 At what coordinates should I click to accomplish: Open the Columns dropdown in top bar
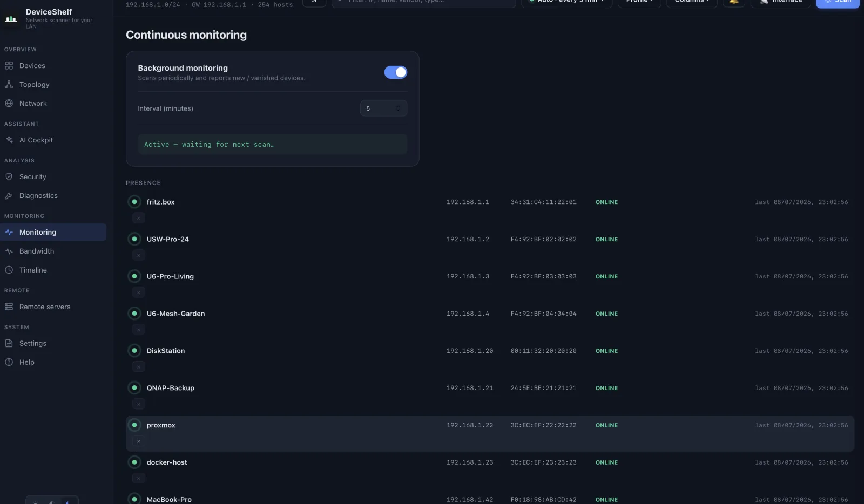[x=692, y=2]
